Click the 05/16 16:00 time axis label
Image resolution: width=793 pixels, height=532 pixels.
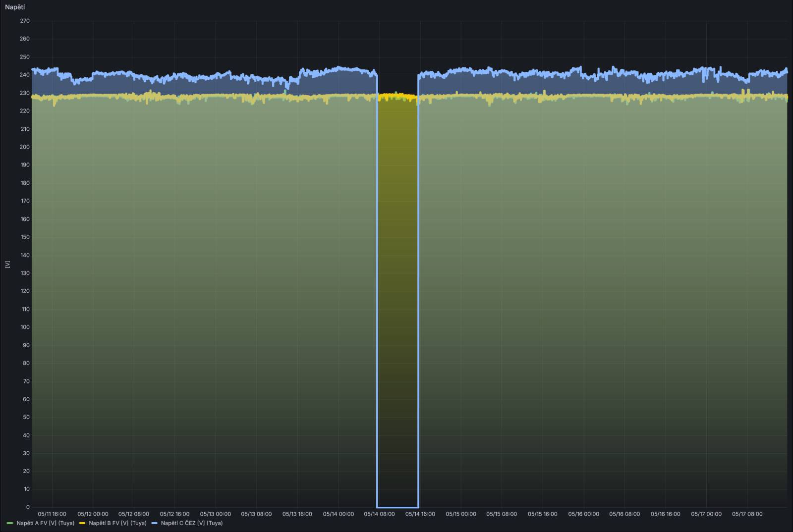(666, 514)
